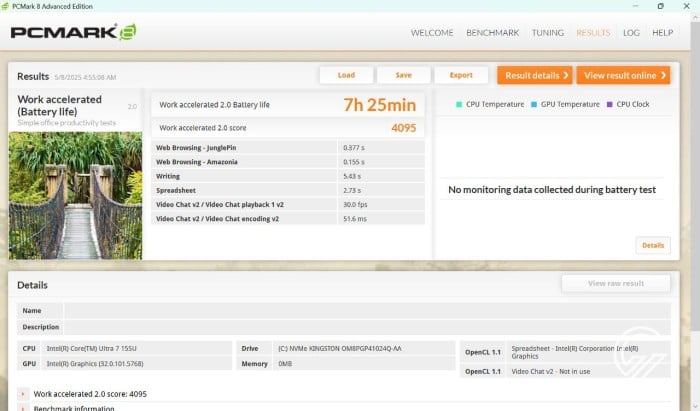This screenshot has height=411, width=700.
Task: Click the Spreadsheet result row
Action: point(288,190)
